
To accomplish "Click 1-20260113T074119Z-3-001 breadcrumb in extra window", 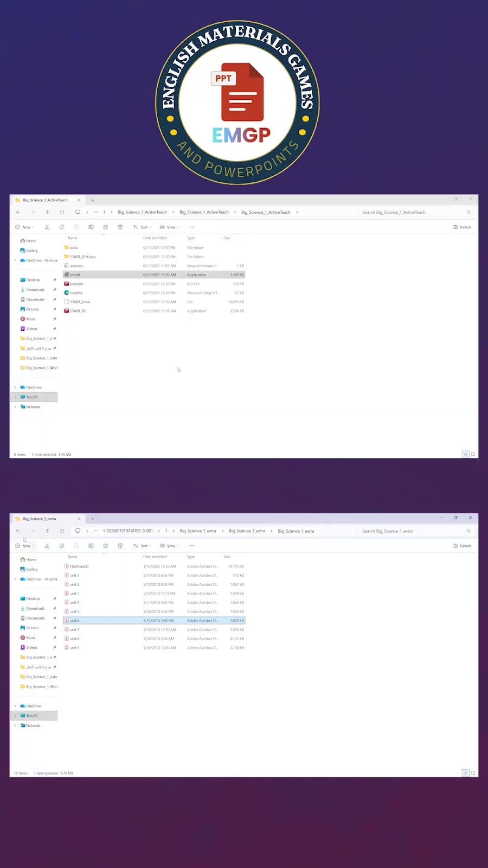I will (128, 531).
